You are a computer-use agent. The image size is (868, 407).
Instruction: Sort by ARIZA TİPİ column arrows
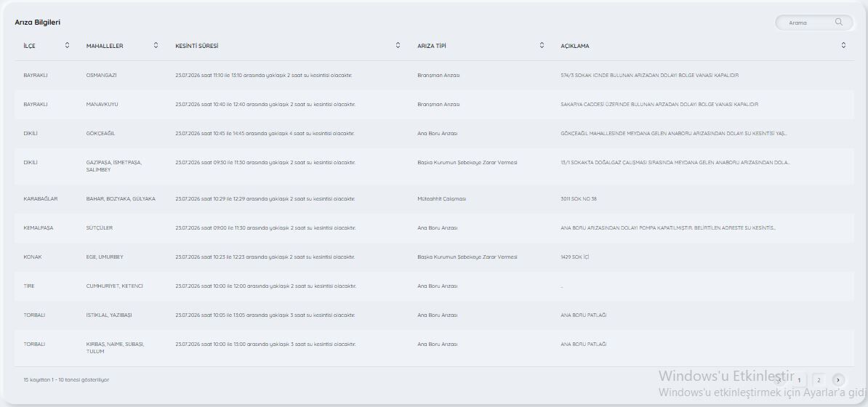pos(542,45)
